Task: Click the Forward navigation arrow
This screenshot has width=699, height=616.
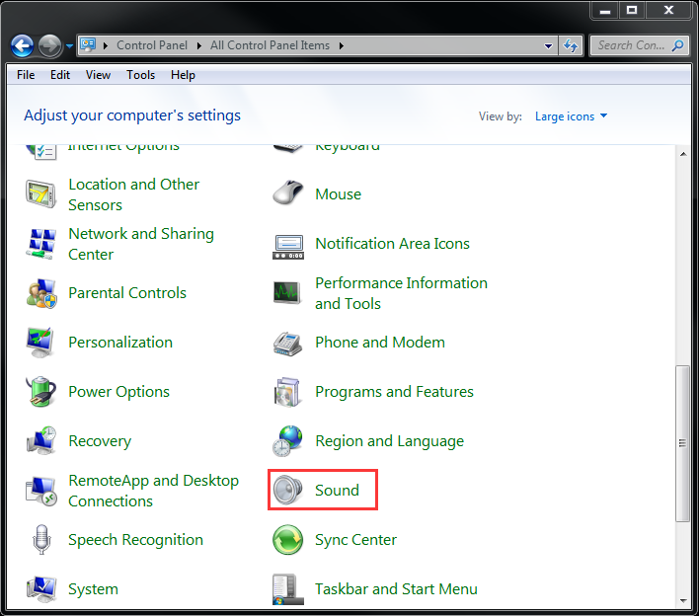Action: pos(49,45)
